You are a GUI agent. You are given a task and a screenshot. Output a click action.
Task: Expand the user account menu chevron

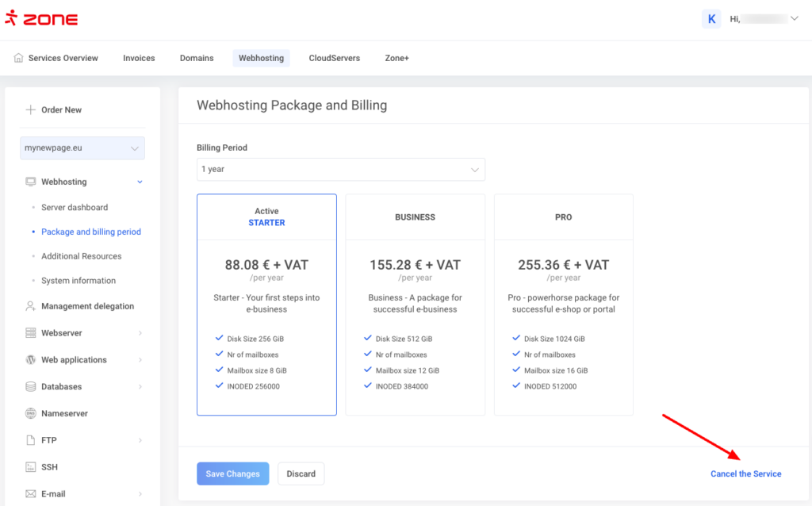795,19
